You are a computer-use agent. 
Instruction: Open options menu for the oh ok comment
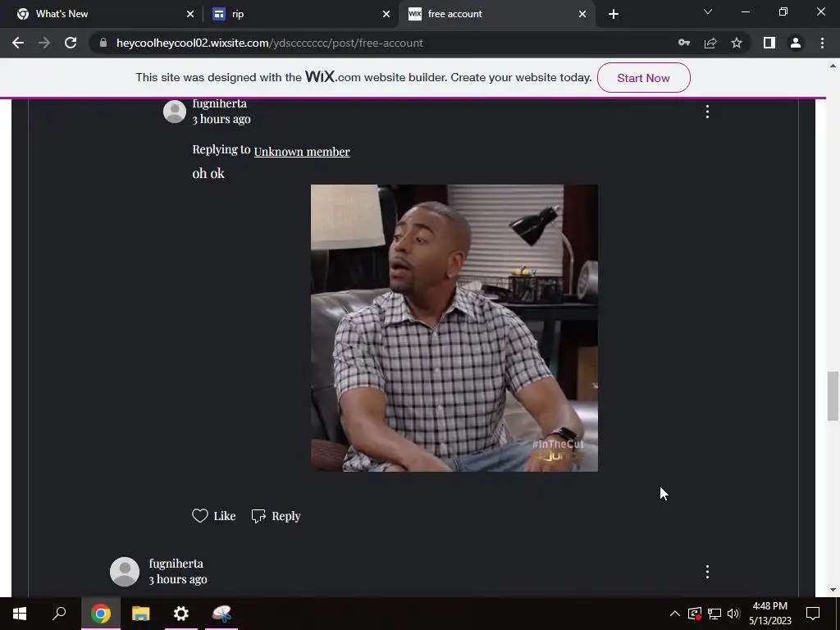tap(707, 112)
